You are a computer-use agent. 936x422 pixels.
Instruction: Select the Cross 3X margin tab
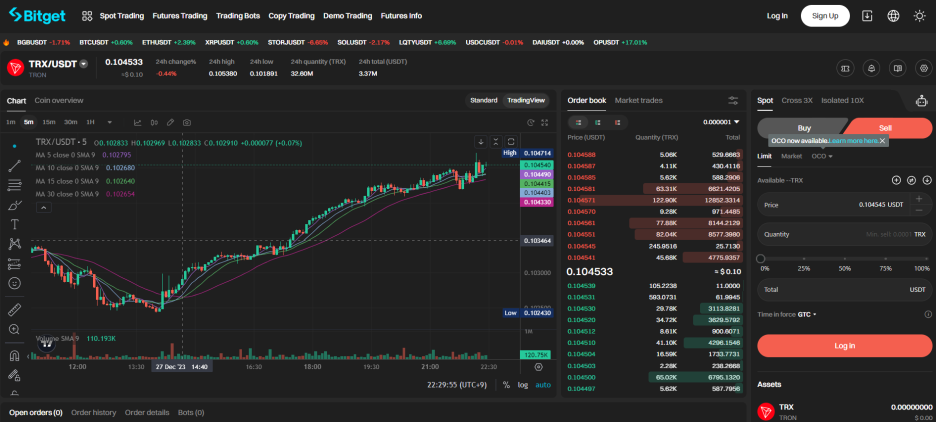pos(797,100)
